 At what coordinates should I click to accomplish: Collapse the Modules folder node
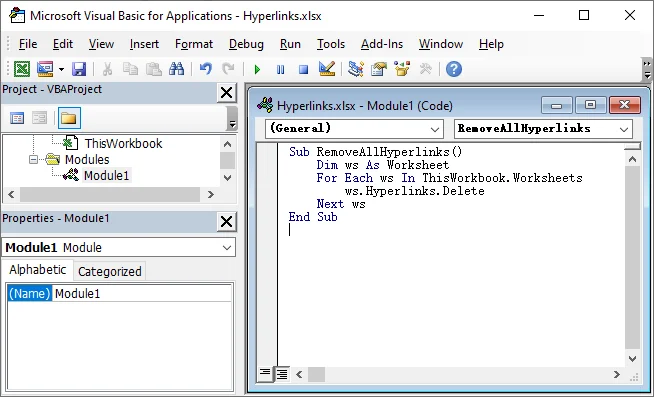click(33, 160)
